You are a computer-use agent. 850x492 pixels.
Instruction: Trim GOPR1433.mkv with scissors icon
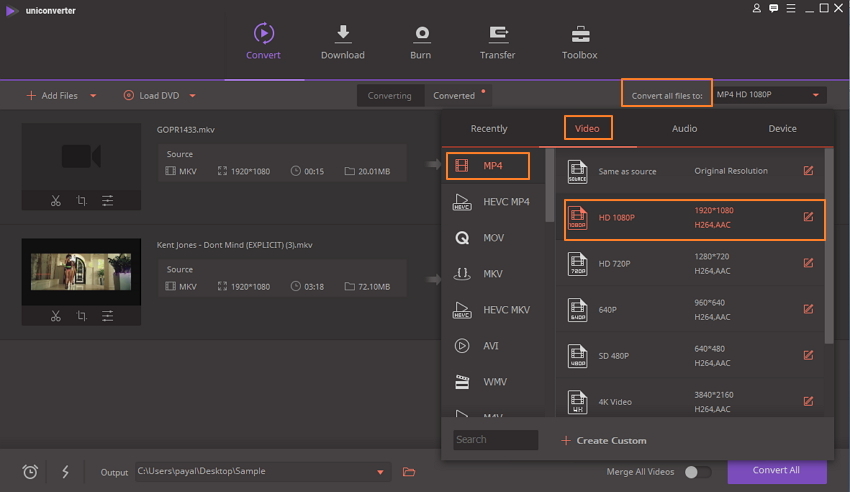pyautogui.click(x=56, y=200)
